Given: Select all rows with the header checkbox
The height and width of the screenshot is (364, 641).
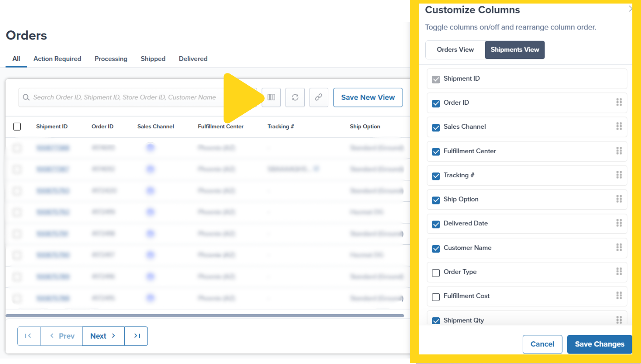Looking at the screenshot, I should 17,126.
